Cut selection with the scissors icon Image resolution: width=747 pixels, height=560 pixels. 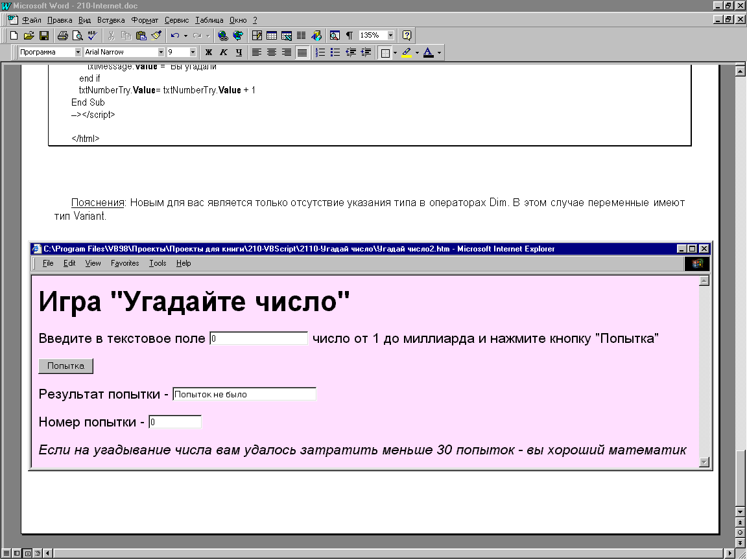pyautogui.click(x=111, y=35)
